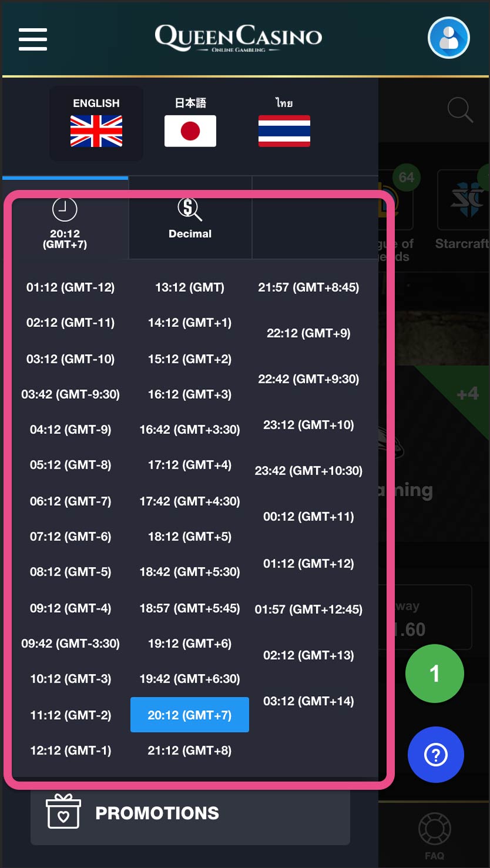Screen dimensions: 490x868
Task: Open the blue help question-mark button
Action: tap(436, 755)
